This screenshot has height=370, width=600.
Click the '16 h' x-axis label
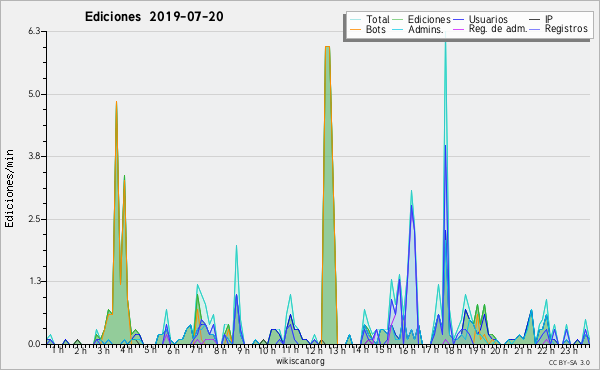tap(407, 350)
